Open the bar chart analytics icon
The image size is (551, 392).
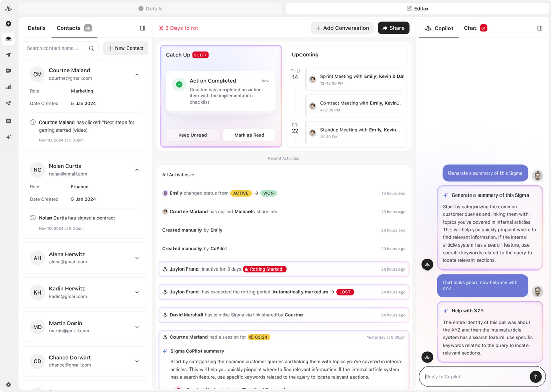(8, 87)
